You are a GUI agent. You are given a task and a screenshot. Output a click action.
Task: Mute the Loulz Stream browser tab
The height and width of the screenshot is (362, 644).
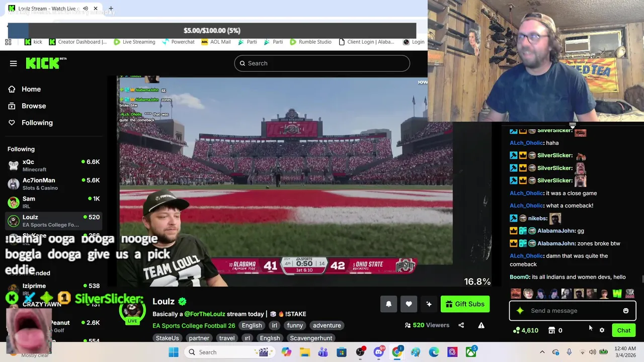pyautogui.click(x=86, y=9)
